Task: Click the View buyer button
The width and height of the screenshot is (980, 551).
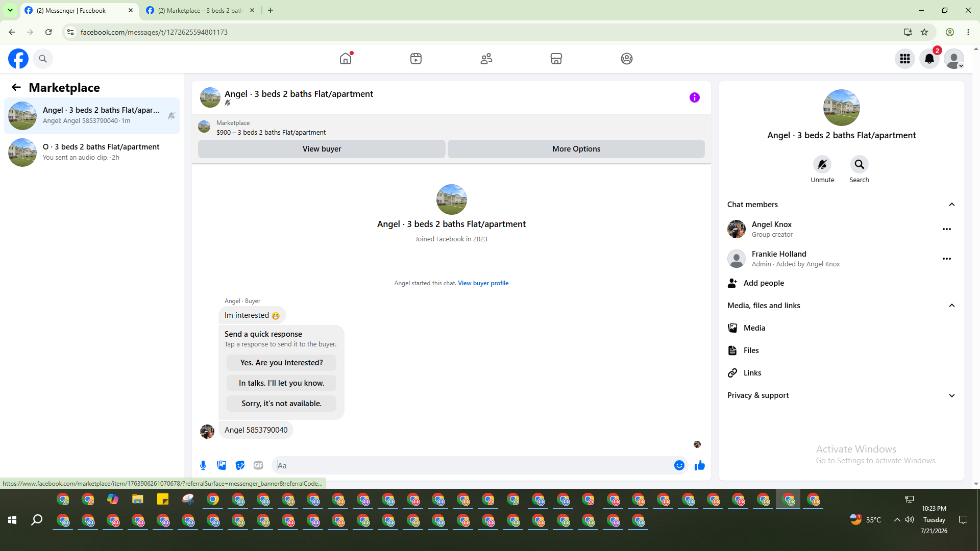Action: 322,149
